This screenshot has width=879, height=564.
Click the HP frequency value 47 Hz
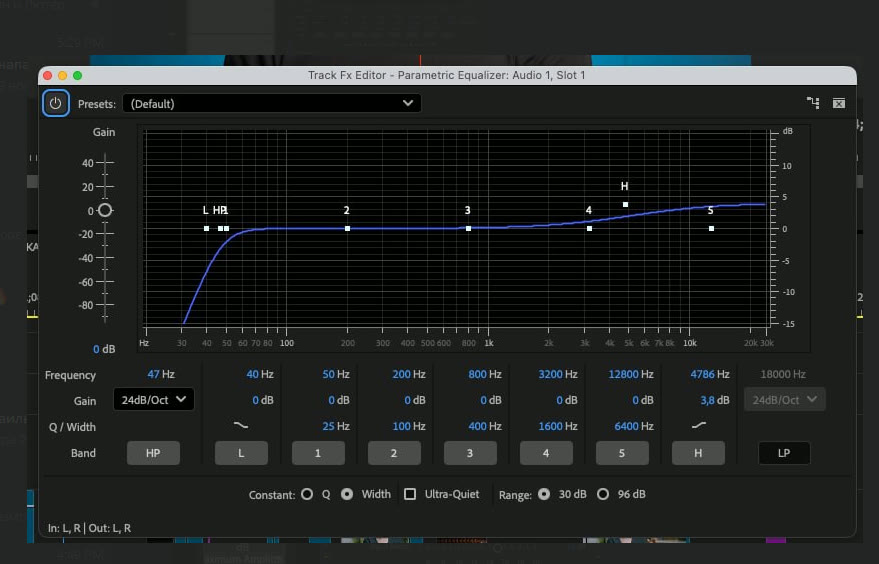tap(161, 374)
